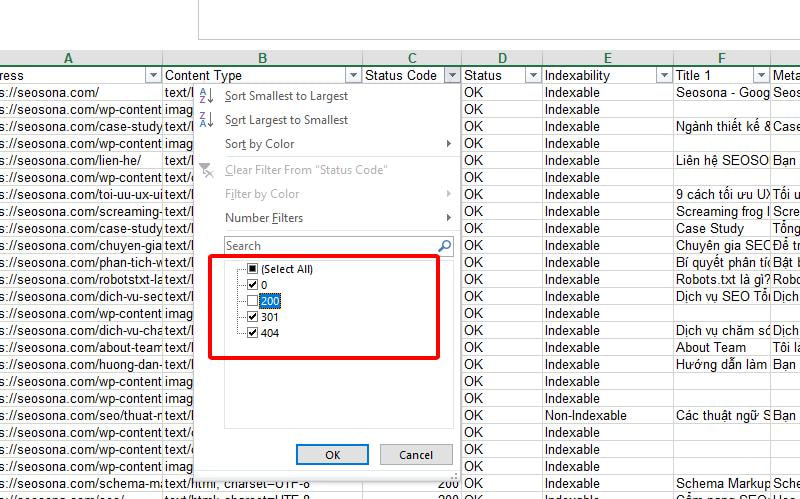Screen dimensions: 800x499
Task: Click the filter Search input field
Action: coord(331,246)
